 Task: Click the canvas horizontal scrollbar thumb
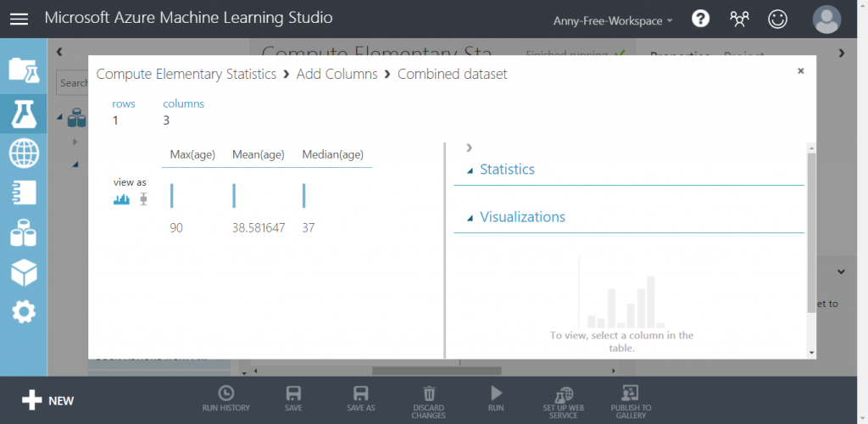[x=437, y=371]
